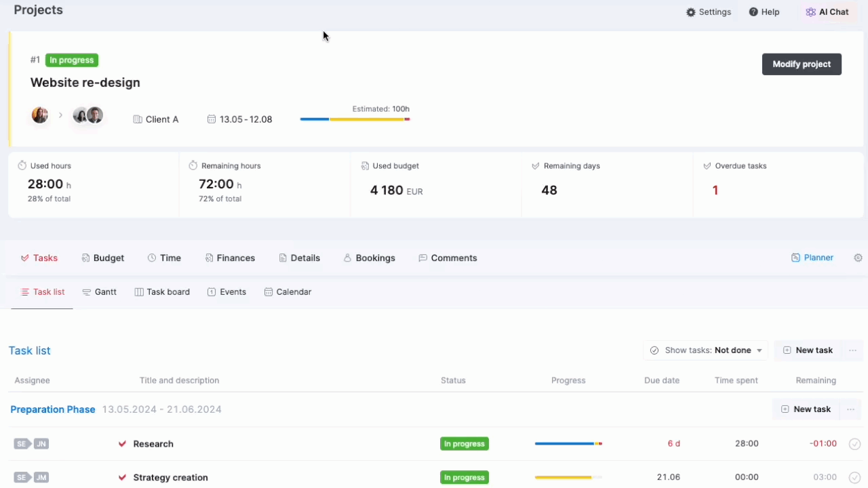This screenshot has height=488, width=868.
Task: Sort by the Status column header
Action: (x=453, y=380)
